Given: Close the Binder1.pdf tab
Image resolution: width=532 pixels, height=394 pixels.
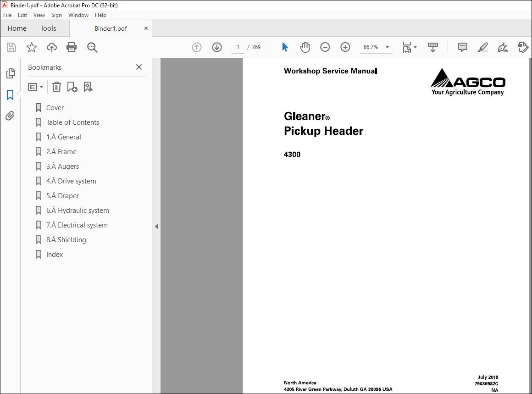Looking at the screenshot, I should pyautogui.click(x=146, y=28).
